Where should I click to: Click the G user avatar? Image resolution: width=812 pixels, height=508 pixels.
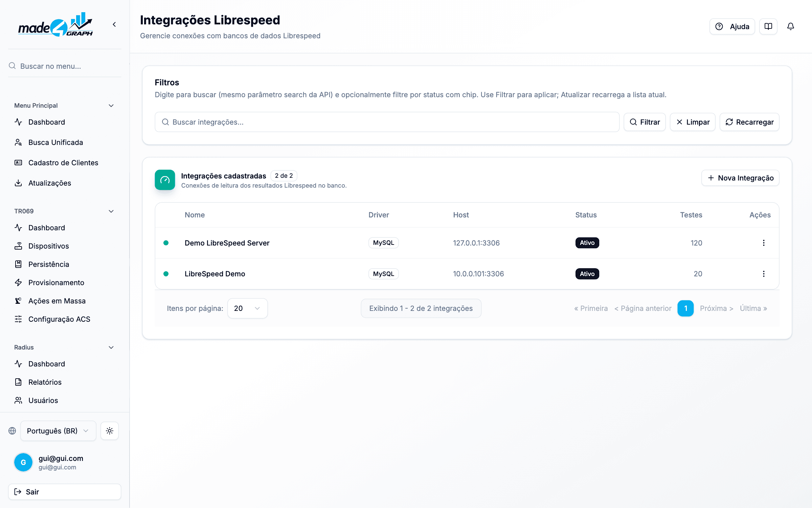point(23,462)
